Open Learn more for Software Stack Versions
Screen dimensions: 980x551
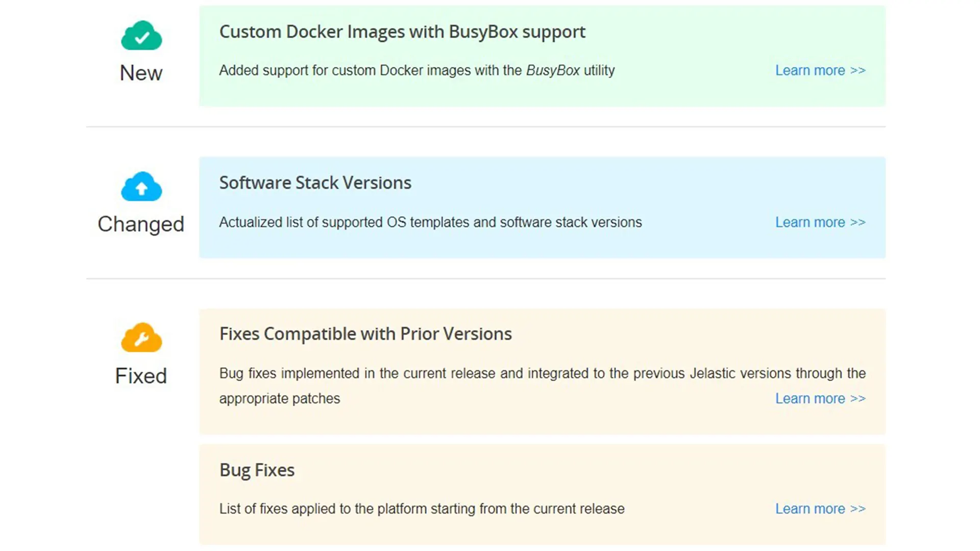pos(820,222)
